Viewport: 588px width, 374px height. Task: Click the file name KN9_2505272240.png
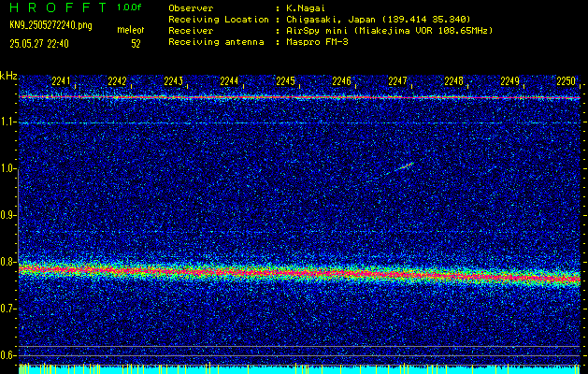50,25
